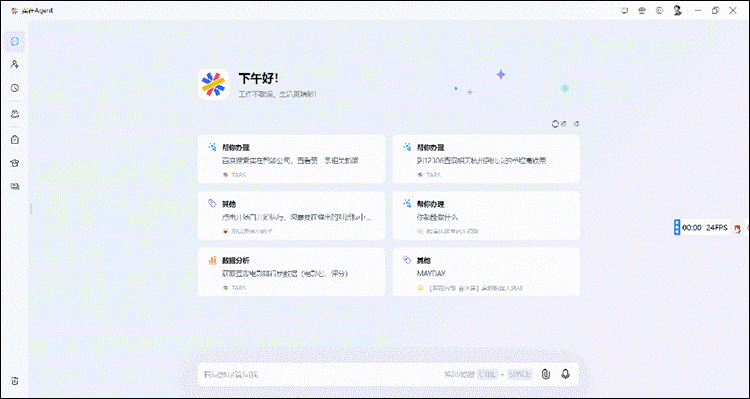Click the sidebar collapse handle
The image size is (750, 399).
(x=32, y=209)
